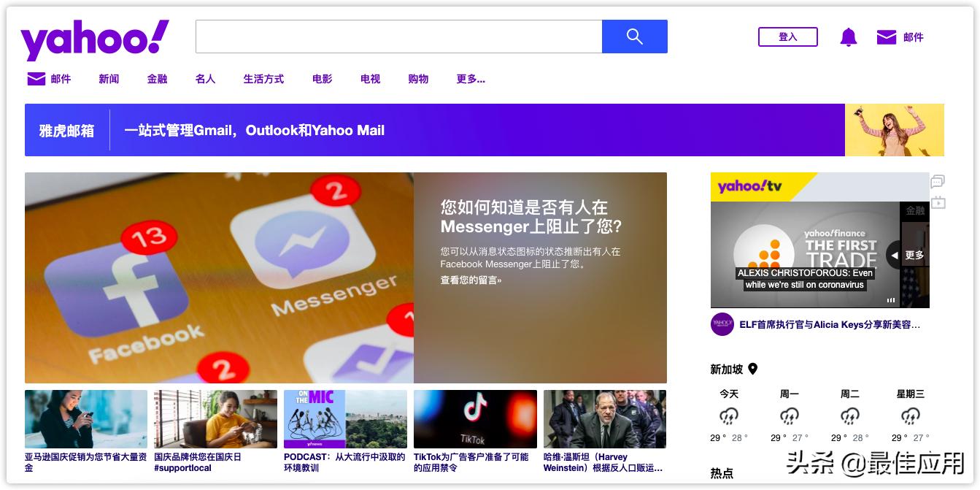Click the video playlist icon beside Yahoo TV
Viewport: 980px width, 490px height.
click(x=938, y=203)
